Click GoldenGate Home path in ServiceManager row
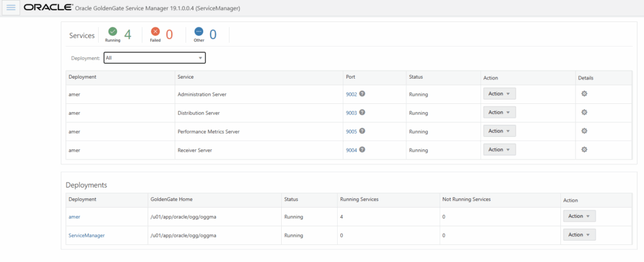The height and width of the screenshot is (262, 644). point(184,236)
